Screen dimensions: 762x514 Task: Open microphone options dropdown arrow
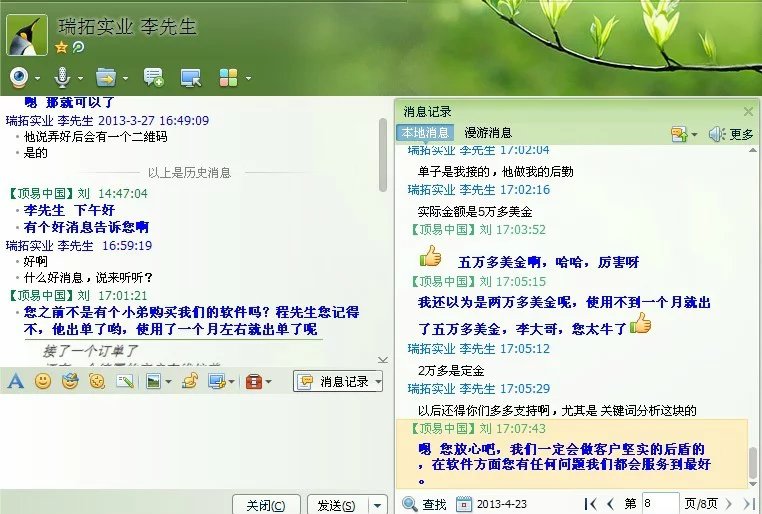pos(80,78)
